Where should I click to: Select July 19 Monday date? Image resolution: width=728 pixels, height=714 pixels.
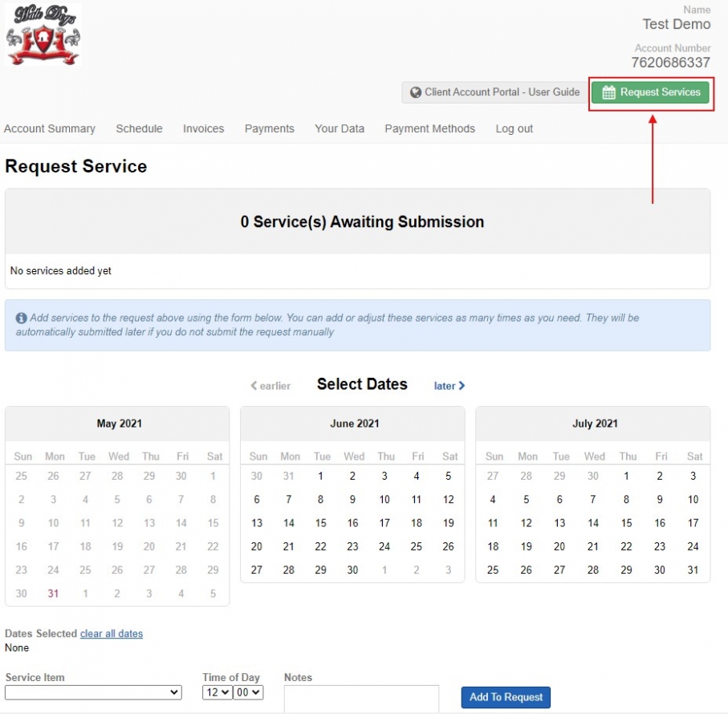[526, 546]
